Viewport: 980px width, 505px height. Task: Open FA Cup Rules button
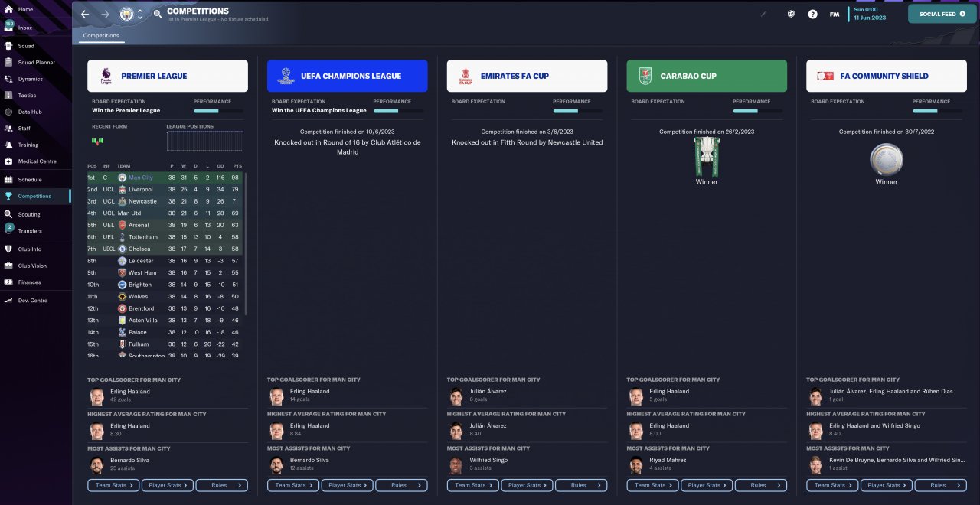581,485
